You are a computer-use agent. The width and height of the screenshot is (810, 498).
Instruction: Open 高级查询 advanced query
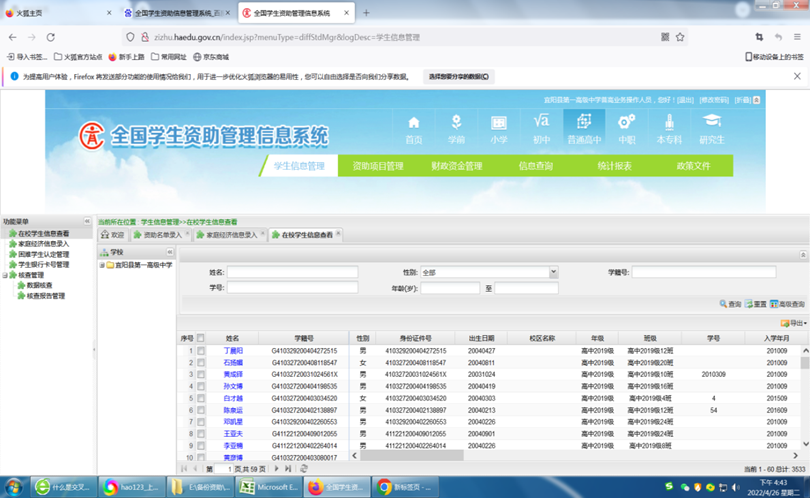point(787,304)
